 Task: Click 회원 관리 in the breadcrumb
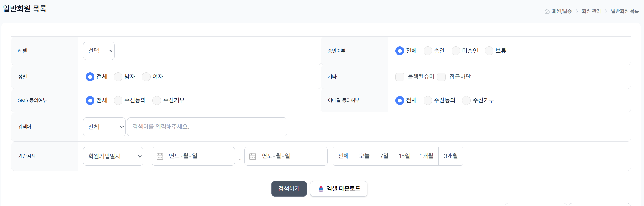(x=591, y=11)
